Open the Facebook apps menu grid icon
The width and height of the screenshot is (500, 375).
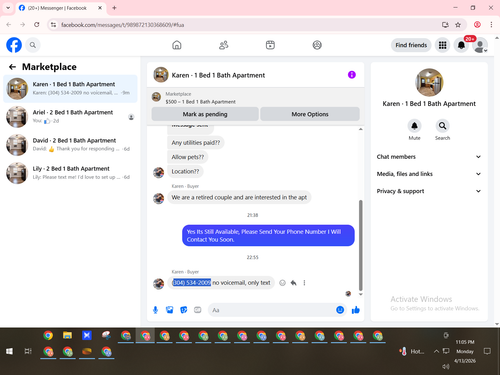(x=442, y=45)
